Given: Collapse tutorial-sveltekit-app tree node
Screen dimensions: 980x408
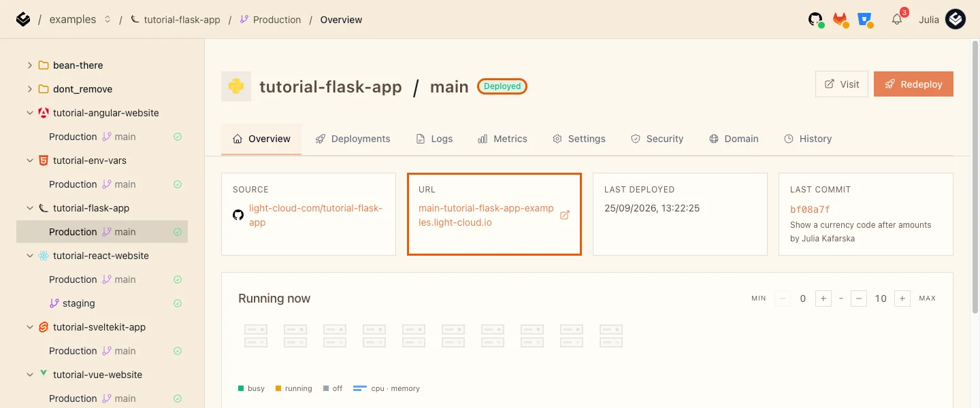Looking at the screenshot, I should point(29,327).
